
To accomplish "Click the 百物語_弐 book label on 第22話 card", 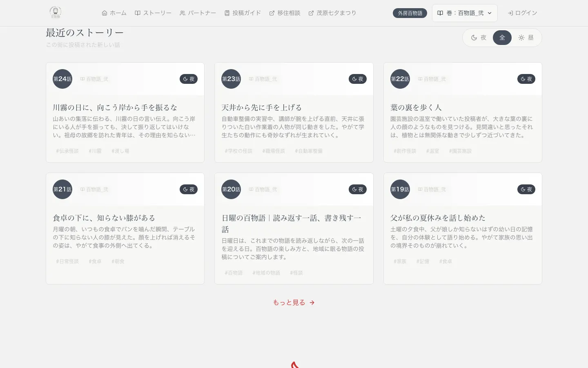I will pos(432,79).
